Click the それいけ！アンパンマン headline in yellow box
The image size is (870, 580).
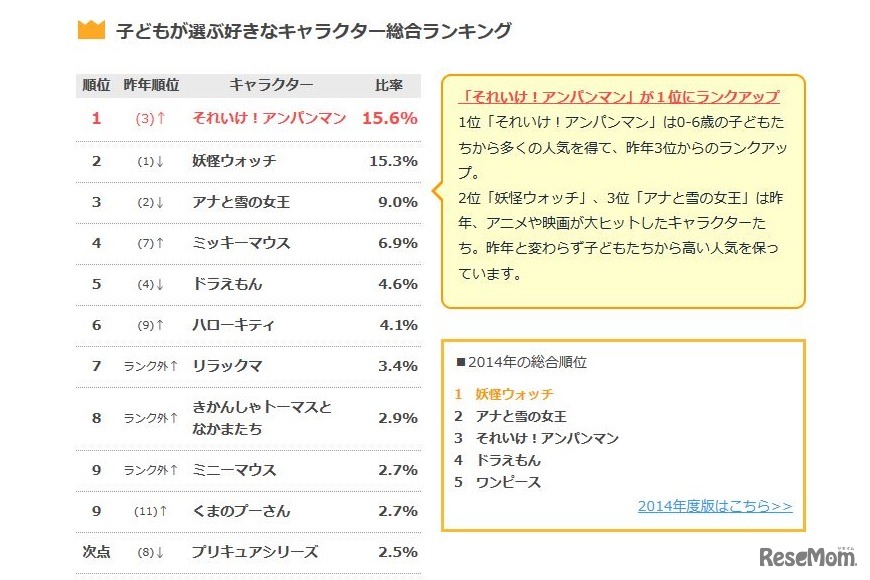click(x=619, y=97)
